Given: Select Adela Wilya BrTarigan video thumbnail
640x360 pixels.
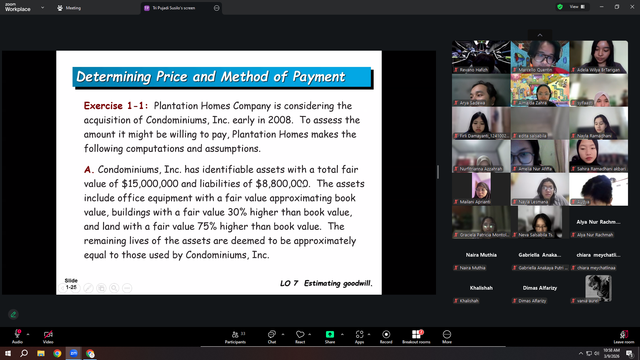Looking at the screenshot, I should coord(599,57).
